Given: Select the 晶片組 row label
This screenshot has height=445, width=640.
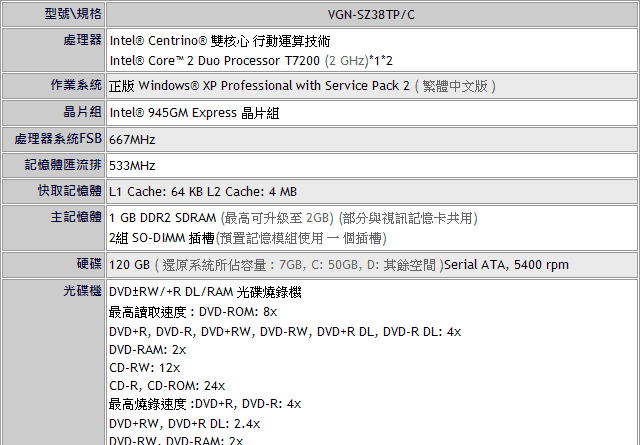Looking at the screenshot, I should click(x=81, y=112).
